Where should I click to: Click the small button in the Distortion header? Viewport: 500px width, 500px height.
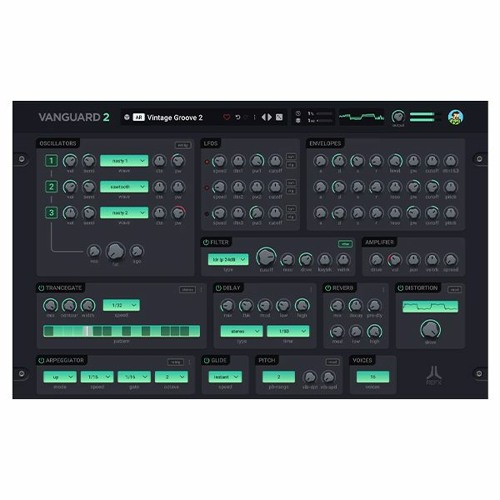point(455,290)
